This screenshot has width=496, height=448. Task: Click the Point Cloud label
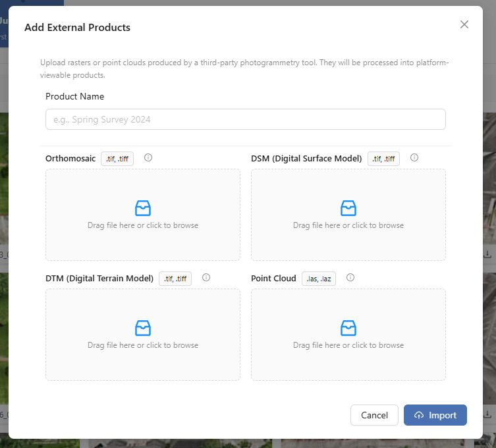click(x=273, y=279)
